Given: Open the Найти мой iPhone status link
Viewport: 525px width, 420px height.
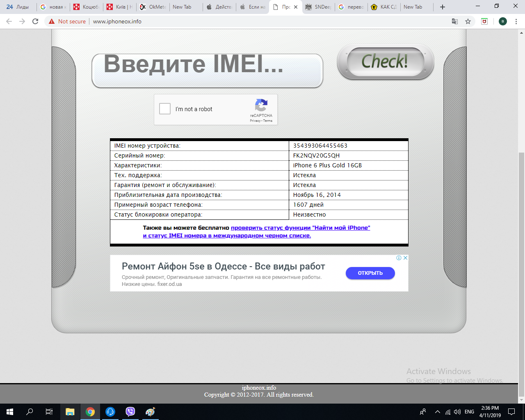Looking at the screenshot, I should [300, 228].
